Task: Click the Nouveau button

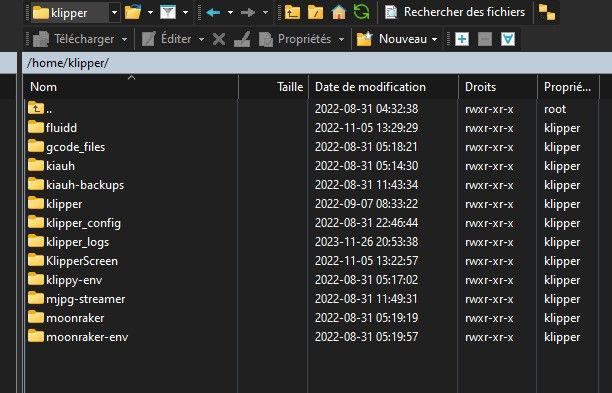Action: pyautogui.click(x=392, y=39)
